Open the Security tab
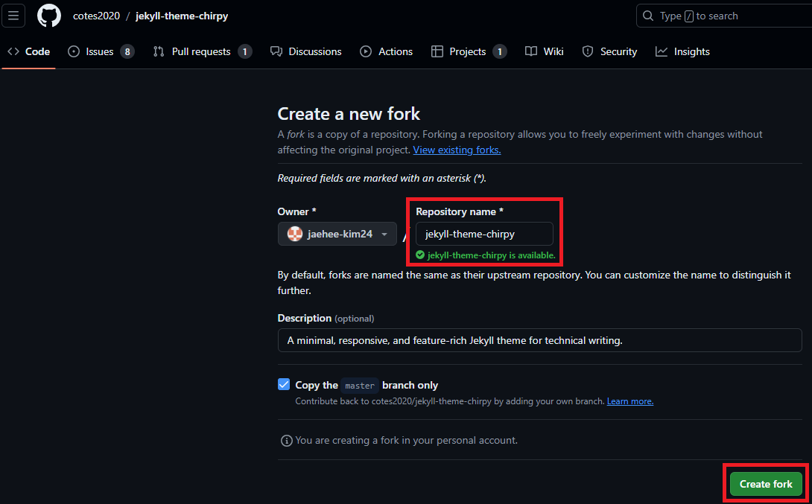812x504 pixels. click(609, 51)
